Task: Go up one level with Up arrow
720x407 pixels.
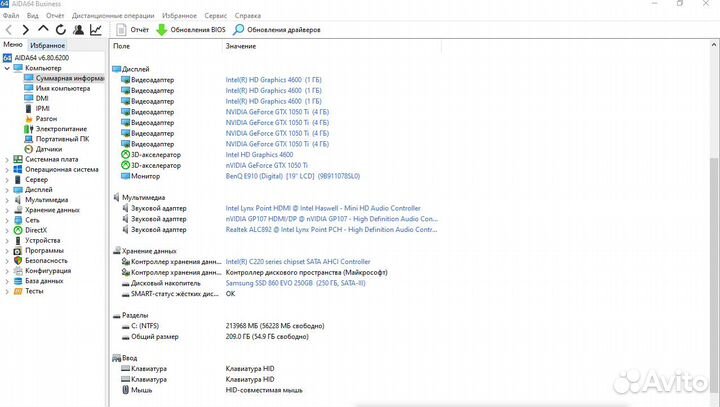Action: 45,30
